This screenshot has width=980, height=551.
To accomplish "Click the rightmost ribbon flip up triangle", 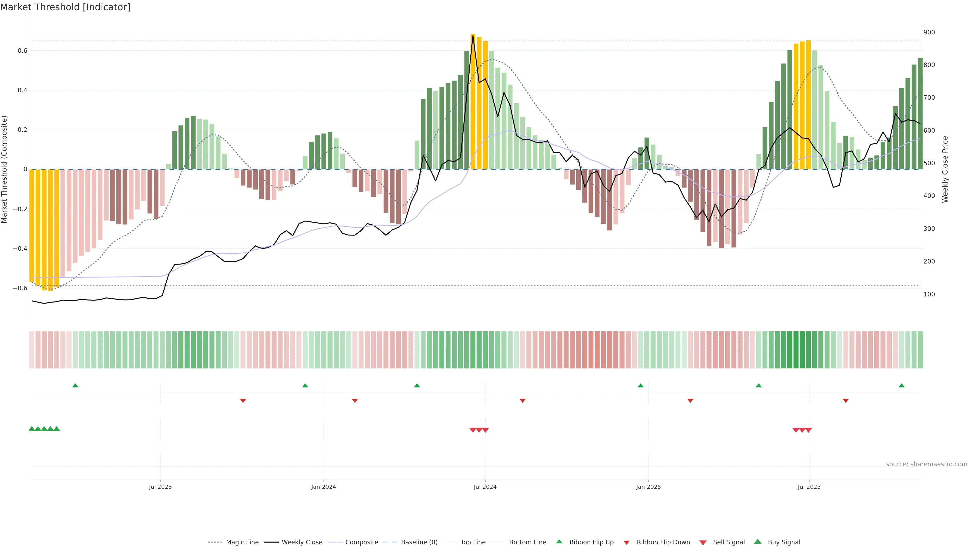I will [x=901, y=386].
